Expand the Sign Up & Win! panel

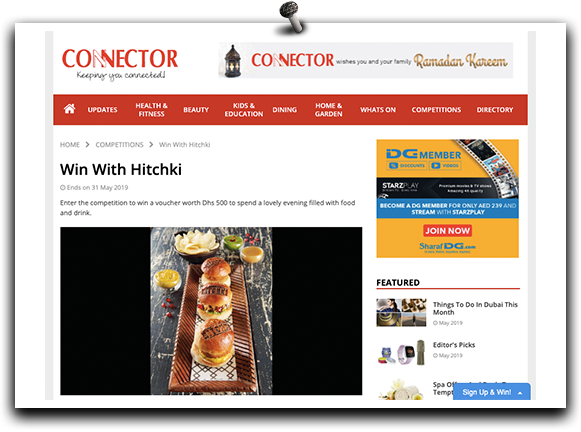(492, 392)
